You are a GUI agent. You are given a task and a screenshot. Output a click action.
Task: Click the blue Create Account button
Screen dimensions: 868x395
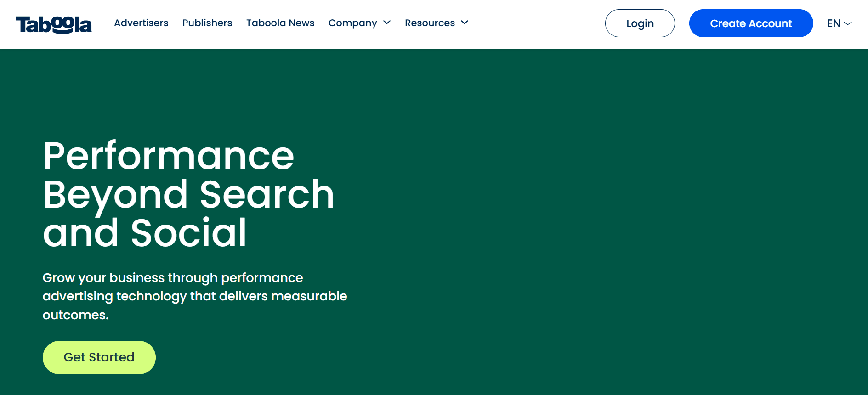click(750, 23)
